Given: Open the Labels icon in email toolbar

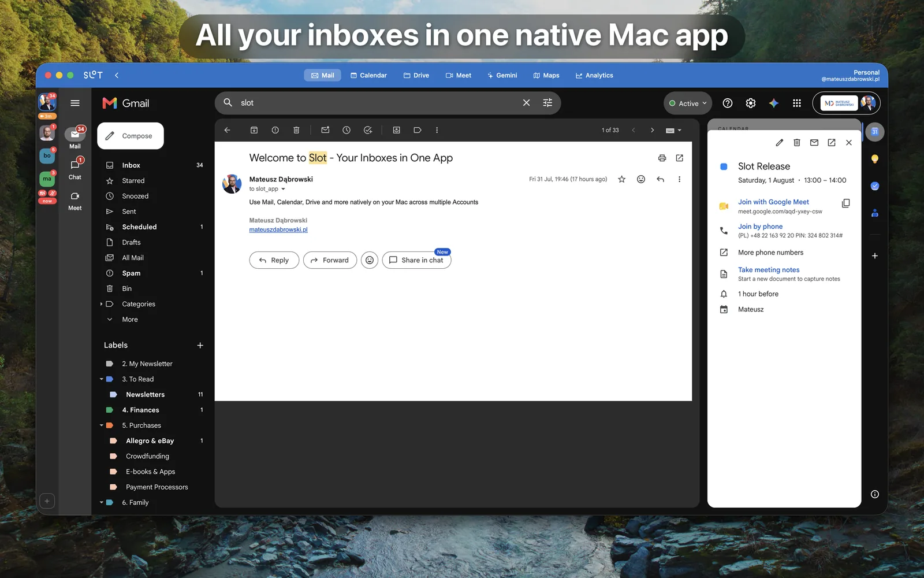Looking at the screenshot, I should click(x=418, y=130).
